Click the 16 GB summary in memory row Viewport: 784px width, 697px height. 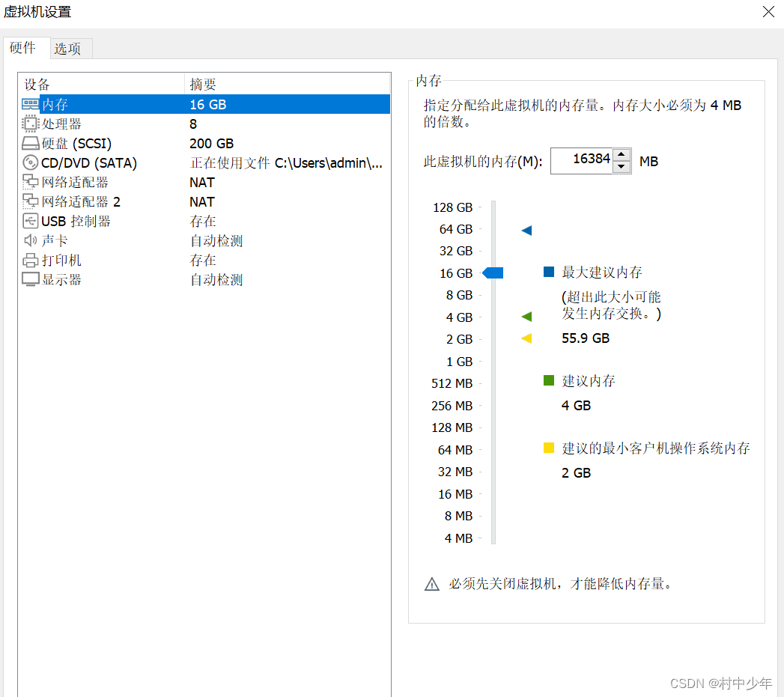(208, 105)
